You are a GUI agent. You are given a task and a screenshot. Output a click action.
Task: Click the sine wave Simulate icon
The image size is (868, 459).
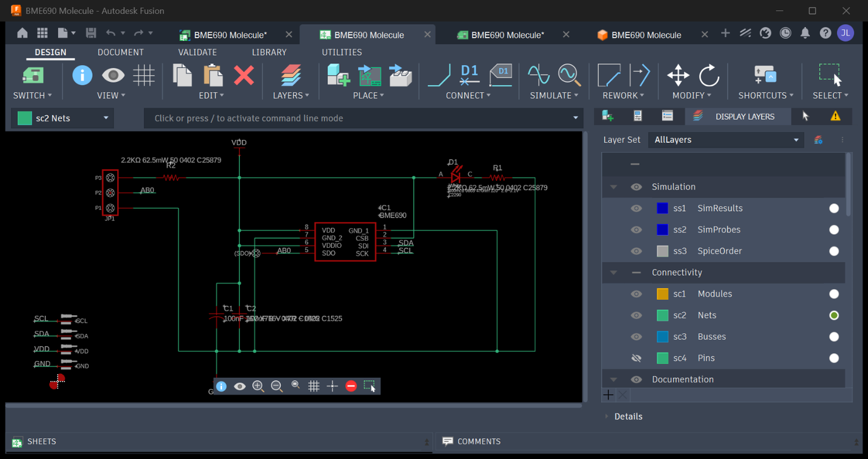[x=538, y=76]
